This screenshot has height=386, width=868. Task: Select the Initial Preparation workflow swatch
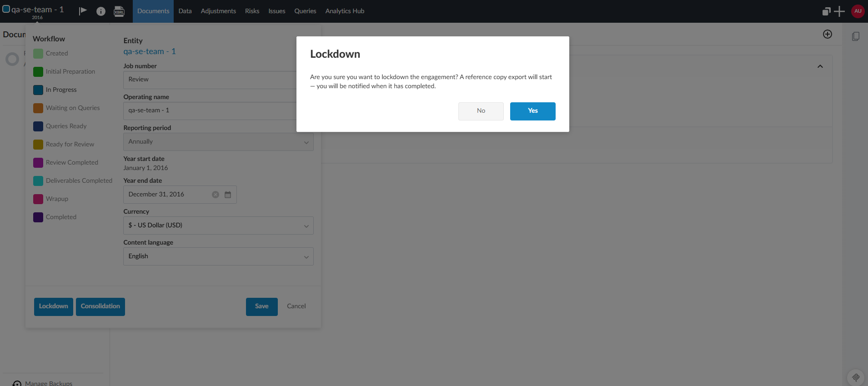[38, 72]
